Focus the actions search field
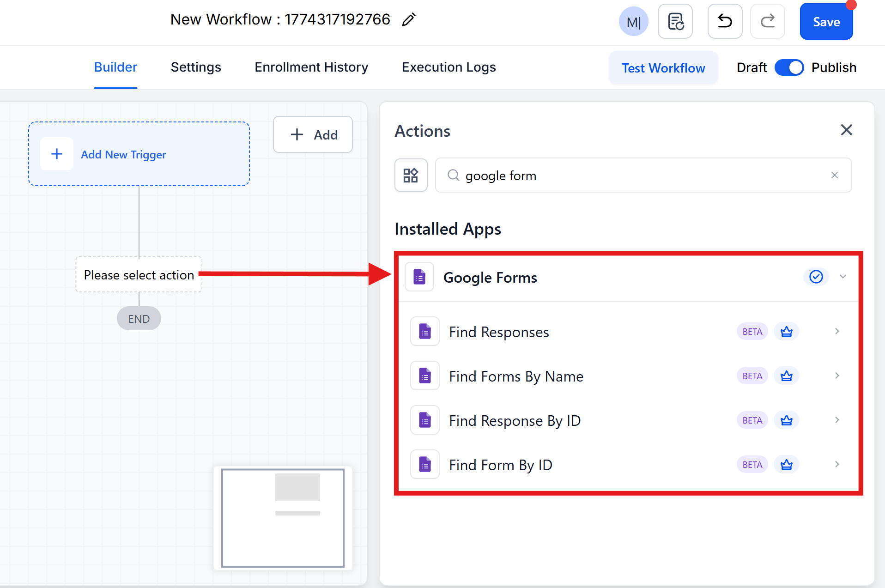This screenshot has height=588, width=885. [x=643, y=176]
